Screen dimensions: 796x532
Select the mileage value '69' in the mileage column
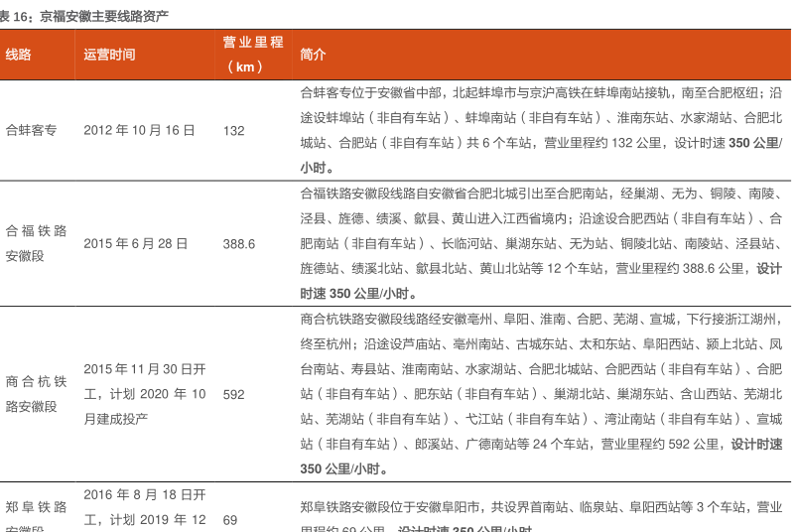pos(230,519)
